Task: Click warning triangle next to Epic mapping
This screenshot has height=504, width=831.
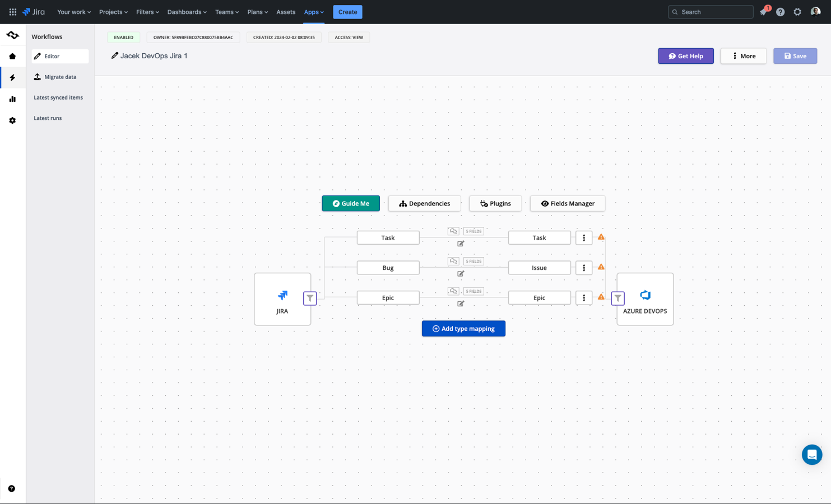Action: 601,297
